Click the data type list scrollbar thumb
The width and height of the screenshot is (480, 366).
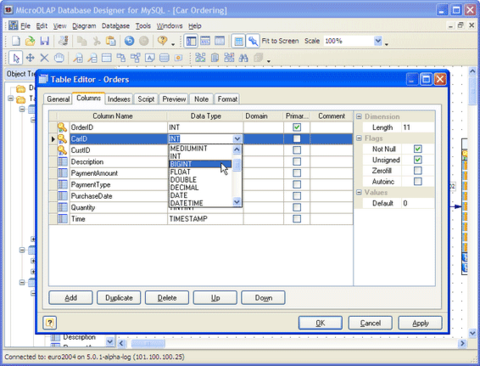click(237, 165)
